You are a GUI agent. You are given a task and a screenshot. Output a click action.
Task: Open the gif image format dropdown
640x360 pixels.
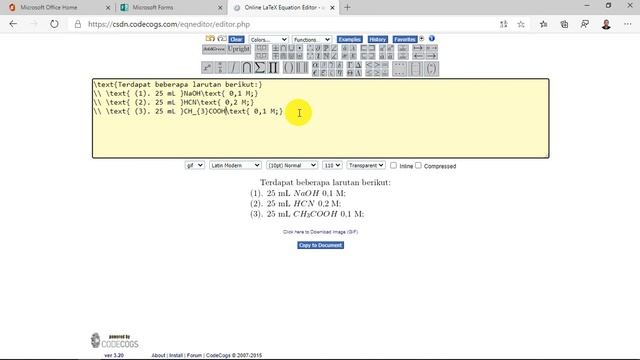(x=194, y=165)
